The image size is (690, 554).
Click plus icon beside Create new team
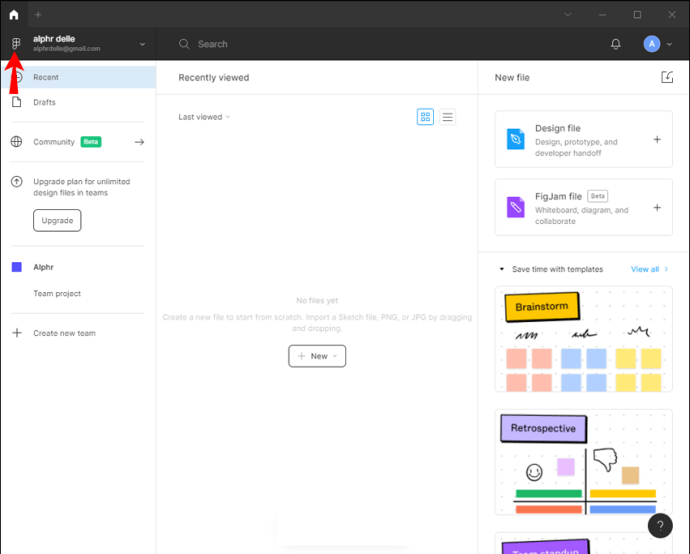point(17,333)
